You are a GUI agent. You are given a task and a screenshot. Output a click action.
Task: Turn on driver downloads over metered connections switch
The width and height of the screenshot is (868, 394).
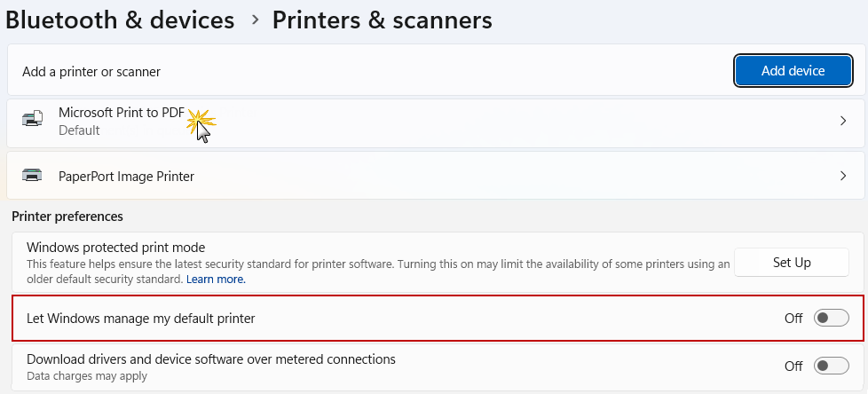832,366
